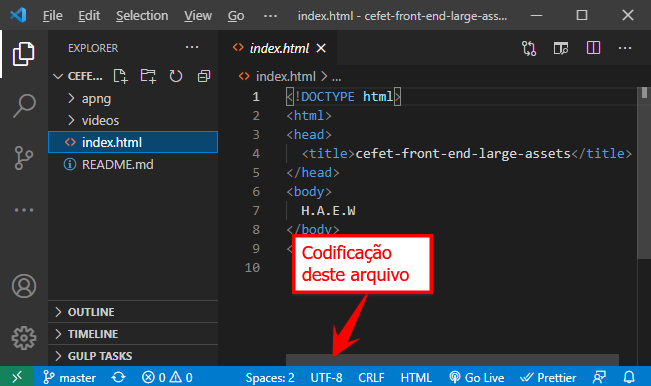Split the editor to the right
Screen dimensions: 651x386
[x=593, y=48]
